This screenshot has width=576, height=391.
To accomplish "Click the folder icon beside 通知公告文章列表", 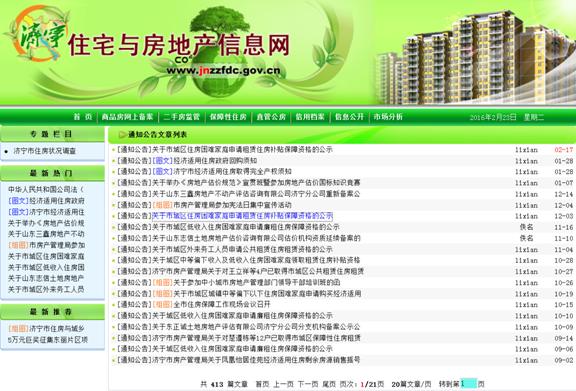I will click(x=122, y=135).
